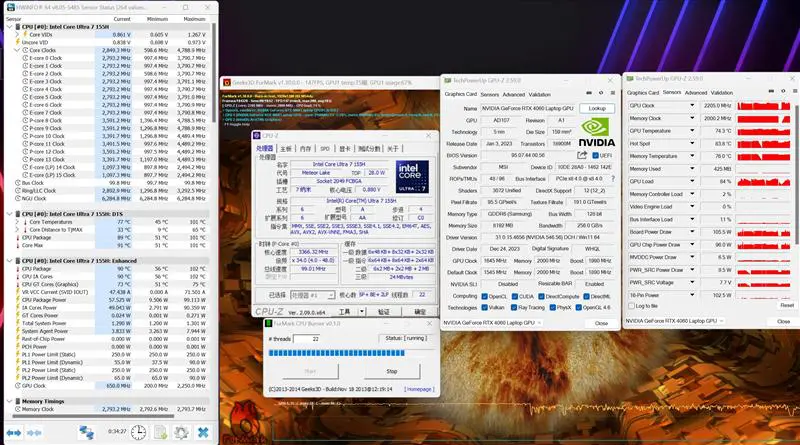Select the 内存 tab in CPU-Z
The height and width of the screenshot is (445, 800).
coord(305,149)
